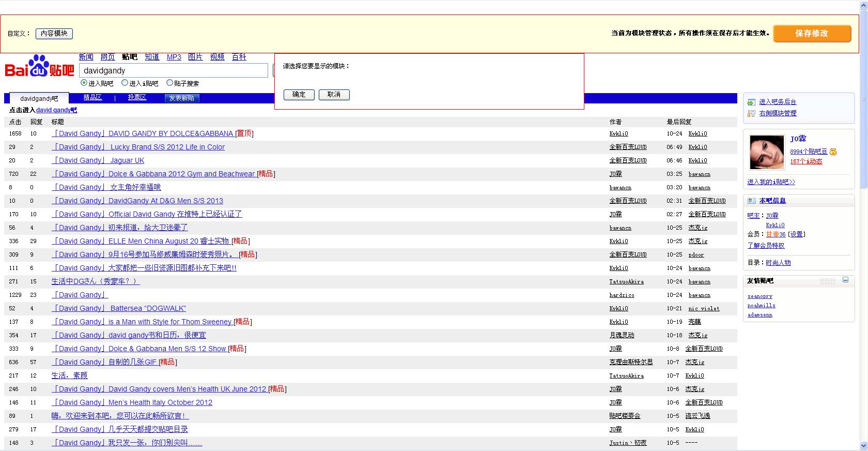
Task: Click the Baidu Tieba logo
Action: click(39, 66)
